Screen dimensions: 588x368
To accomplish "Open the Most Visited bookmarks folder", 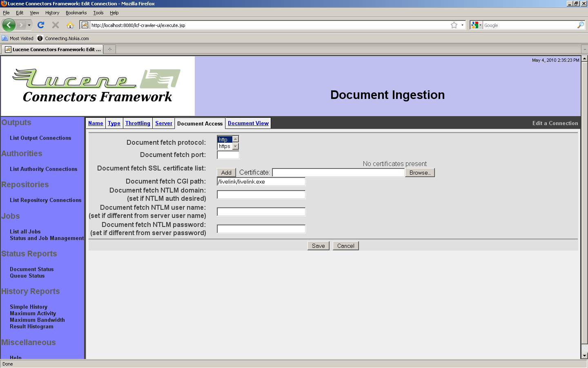I will point(18,38).
